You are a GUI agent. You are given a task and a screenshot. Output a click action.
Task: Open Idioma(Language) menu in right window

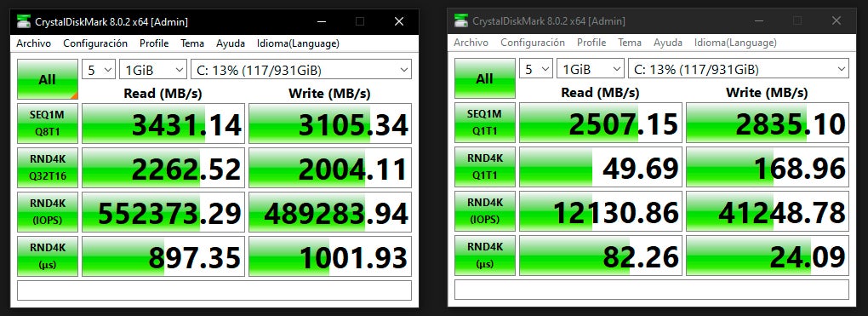tap(735, 43)
